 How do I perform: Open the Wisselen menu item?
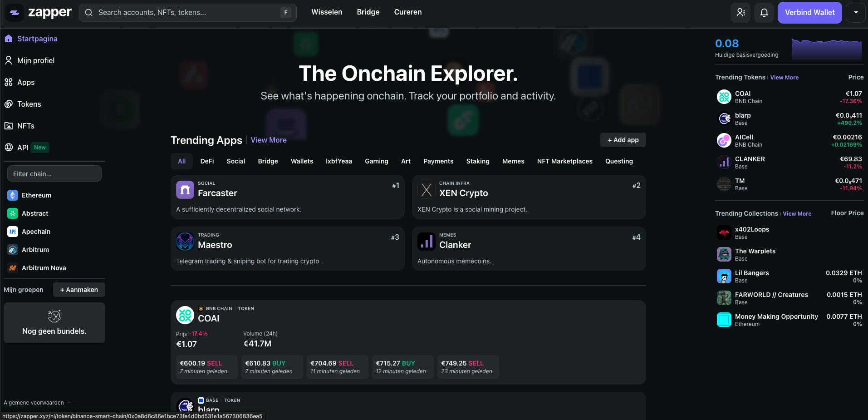(x=327, y=12)
